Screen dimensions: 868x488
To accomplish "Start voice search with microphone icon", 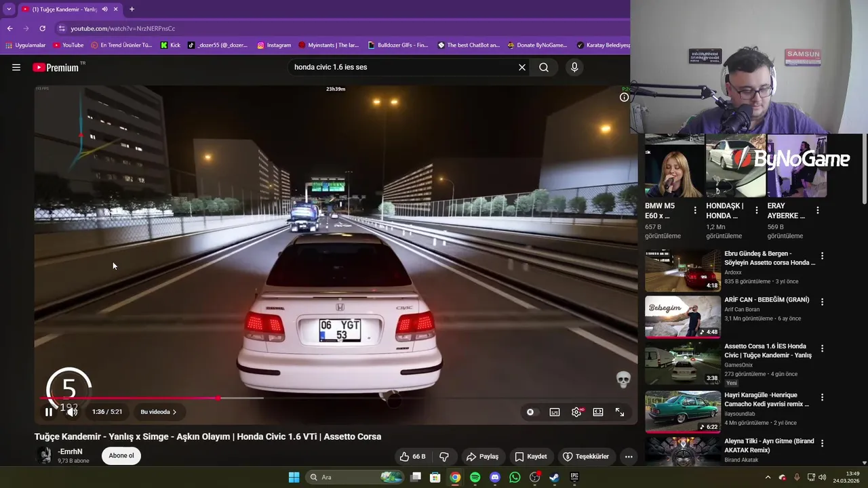I will [x=574, y=67].
